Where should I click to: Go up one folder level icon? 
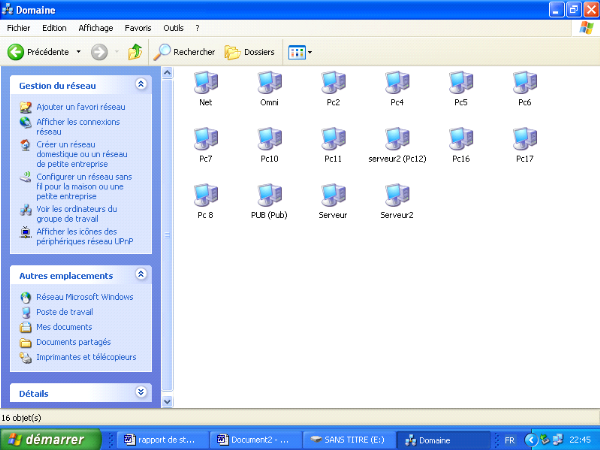[135, 51]
